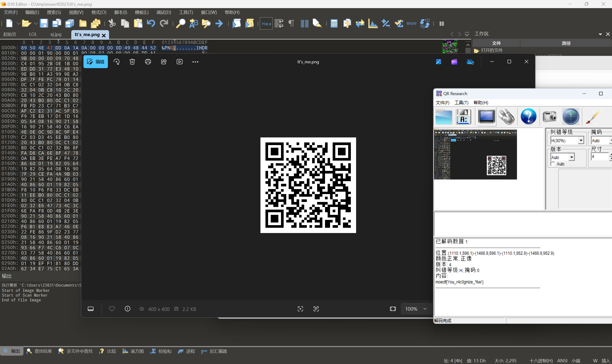This screenshot has width=612, height=364.
Task: Open the 校验和 bottom tab
Action: pos(161,351)
